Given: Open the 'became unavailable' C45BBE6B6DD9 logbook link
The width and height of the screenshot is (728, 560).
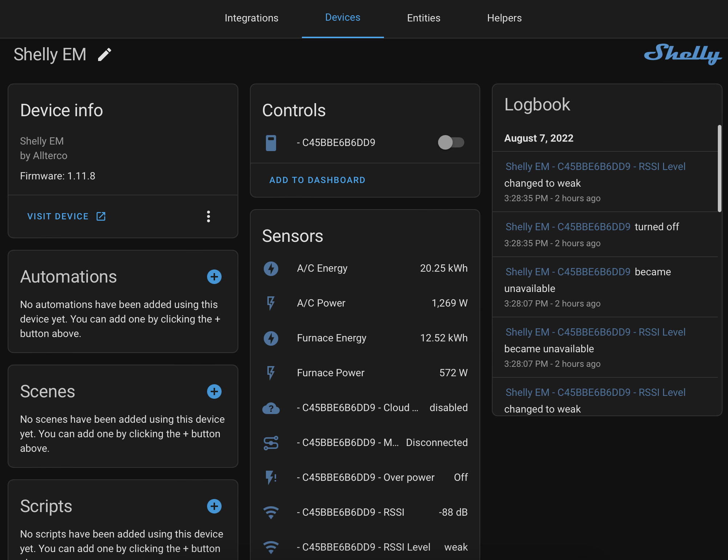Looking at the screenshot, I should tap(568, 272).
